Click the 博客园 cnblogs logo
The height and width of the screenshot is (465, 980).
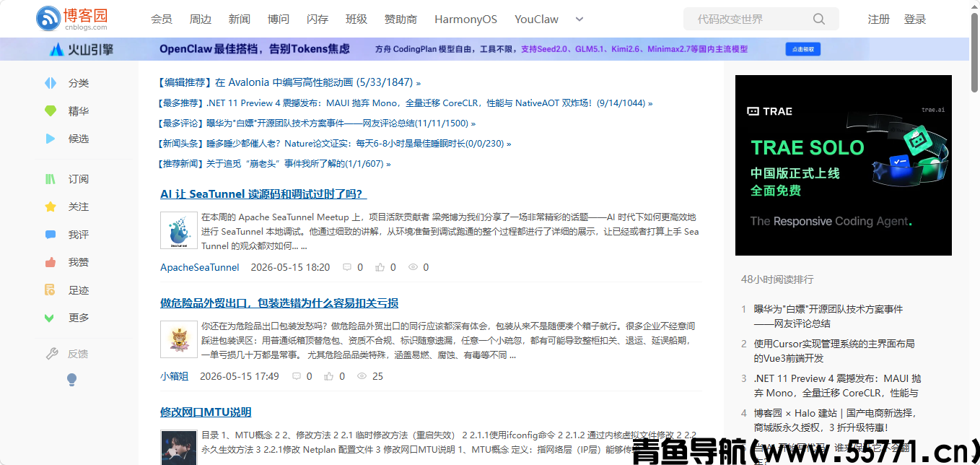click(x=71, y=19)
